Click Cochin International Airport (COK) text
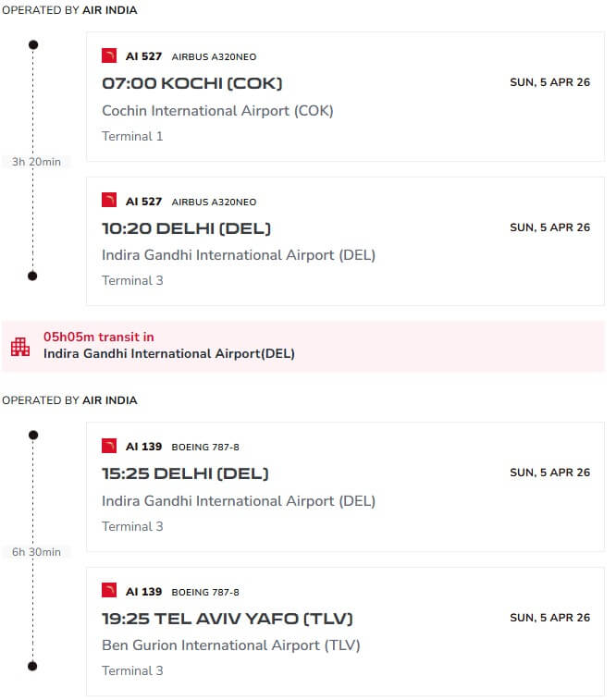This screenshot has height=700, width=616. (217, 111)
